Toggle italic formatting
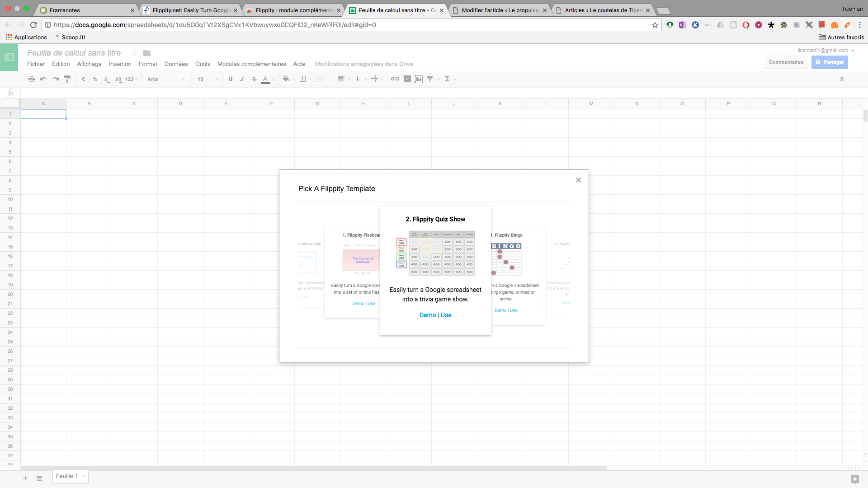 click(x=242, y=79)
